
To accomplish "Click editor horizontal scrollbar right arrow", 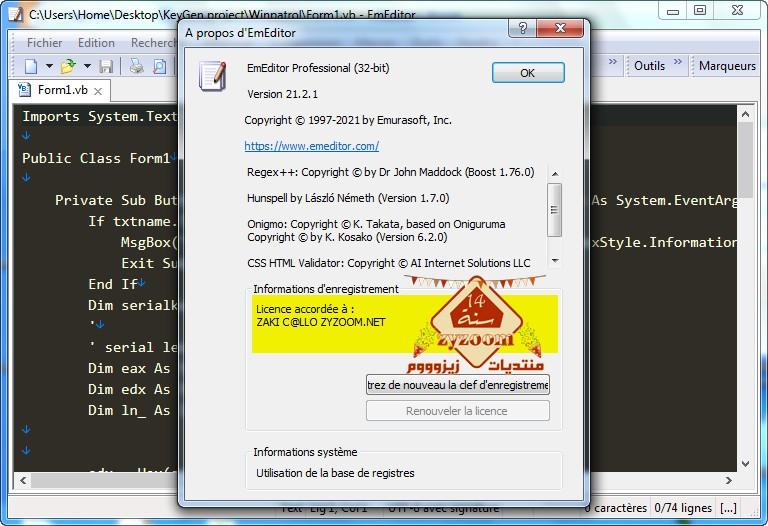I will click(729, 480).
